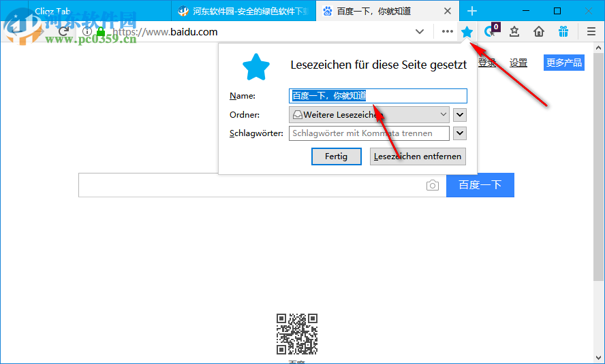The width and height of the screenshot is (605, 364).
Task: Click the green padlock security icon
Action: 101,31
